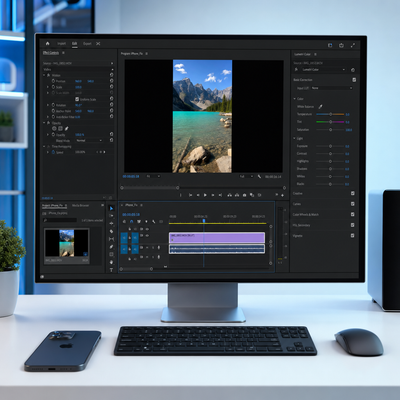The width and height of the screenshot is (400, 400).
Task: Create an ellipse mask under Opacity
Action: tap(54, 129)
